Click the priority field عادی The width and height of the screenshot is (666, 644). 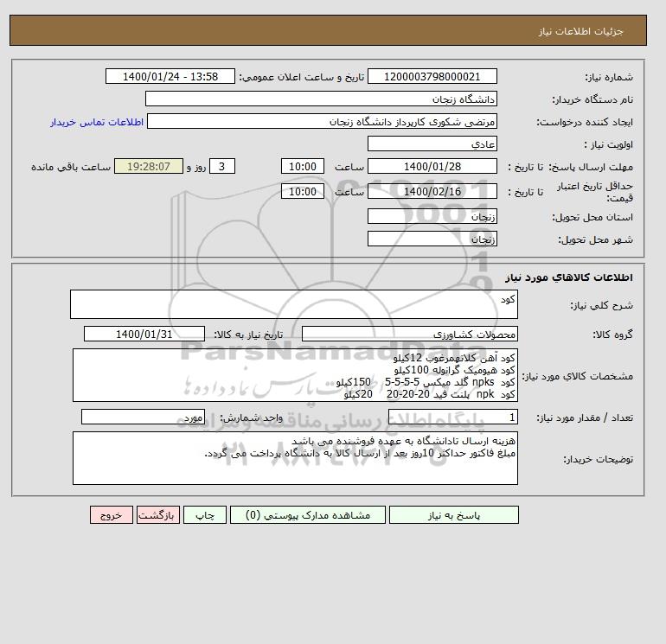[x=432, y=143]
